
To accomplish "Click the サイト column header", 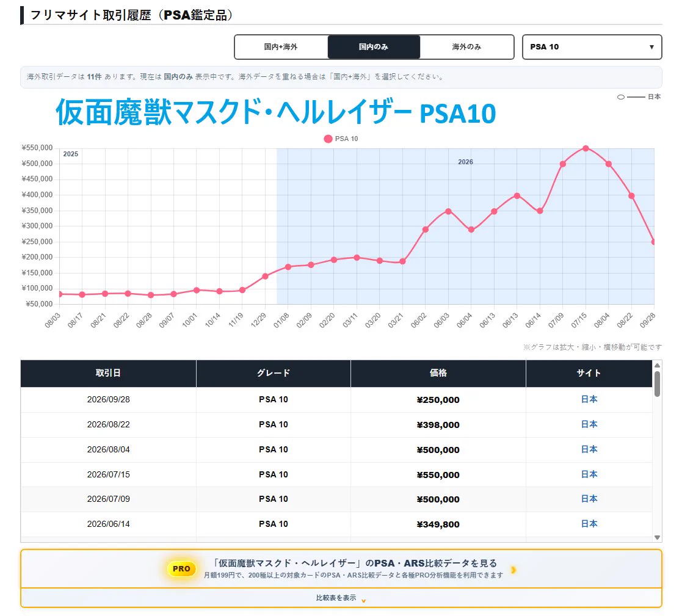I will point(589,373).
